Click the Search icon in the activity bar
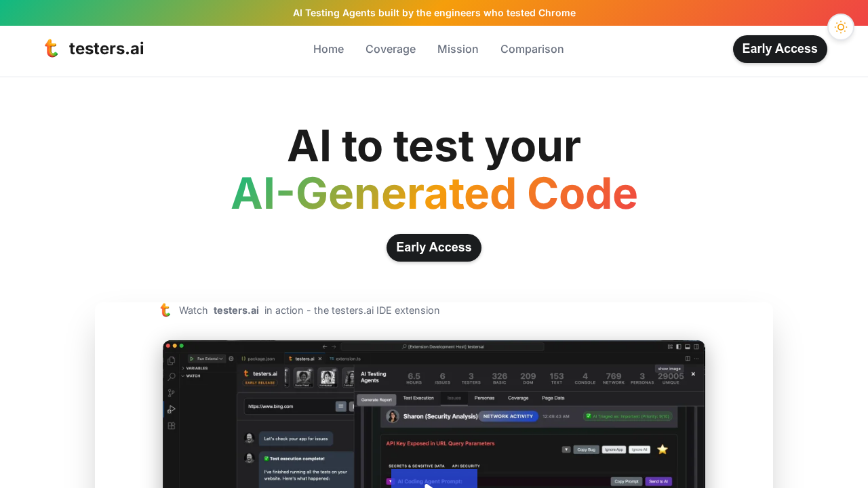 click(x=171, y=376)
